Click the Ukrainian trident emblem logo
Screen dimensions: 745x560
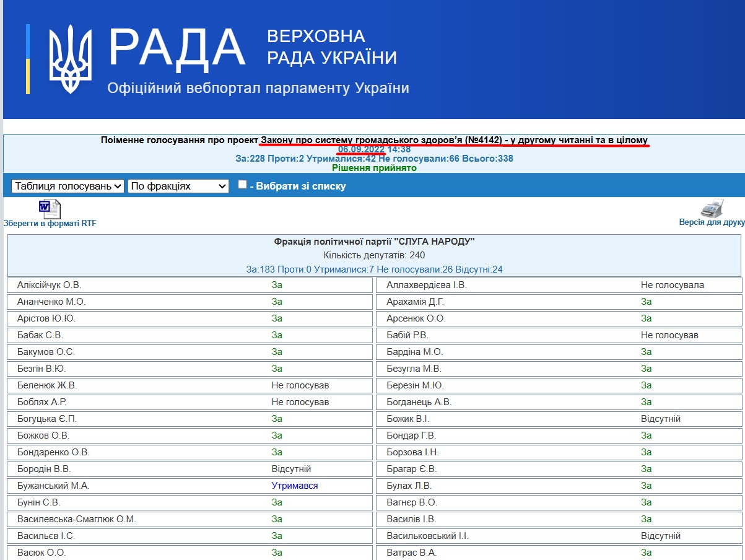(x=70, y=59)
